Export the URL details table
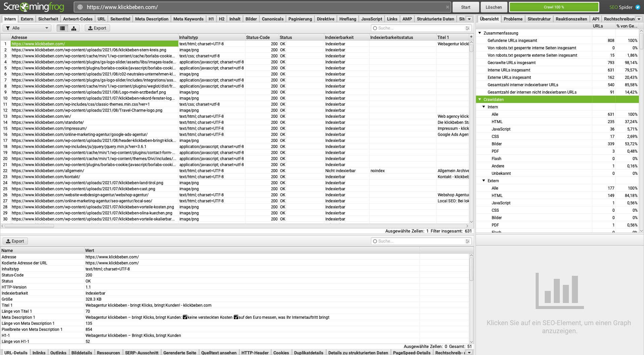Image resolution: width=644 pixels, height=355 pixels. pos(15,241)
